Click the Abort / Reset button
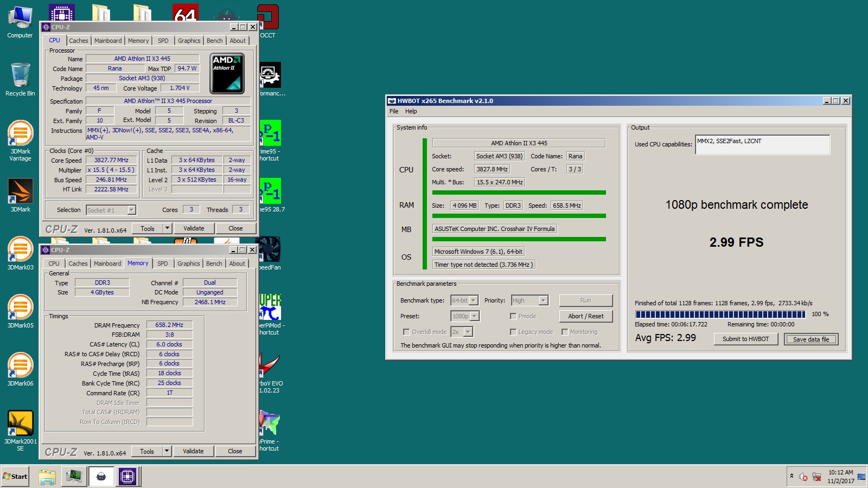This screenshot has height=488, width=868. click(586, 316)
